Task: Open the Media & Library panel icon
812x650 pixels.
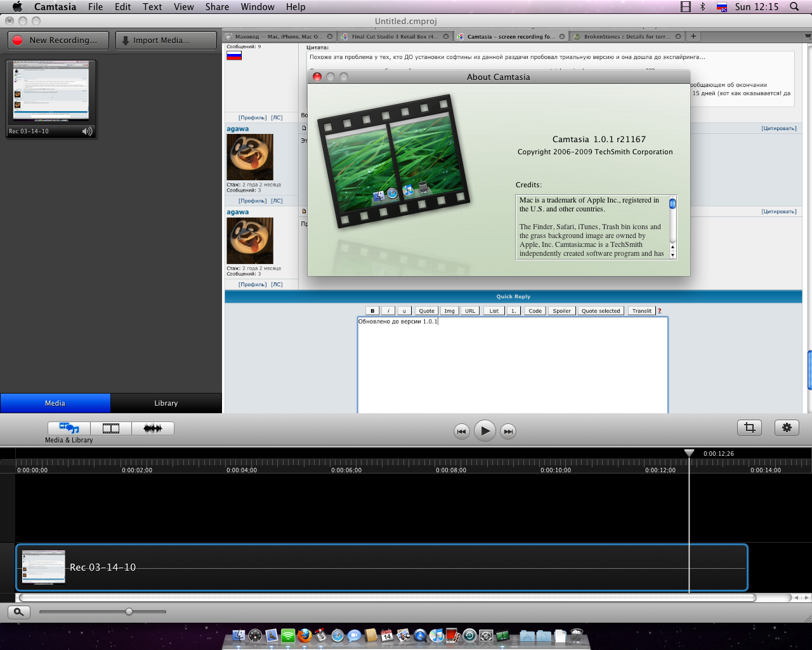Action: [x=69, y=428]
